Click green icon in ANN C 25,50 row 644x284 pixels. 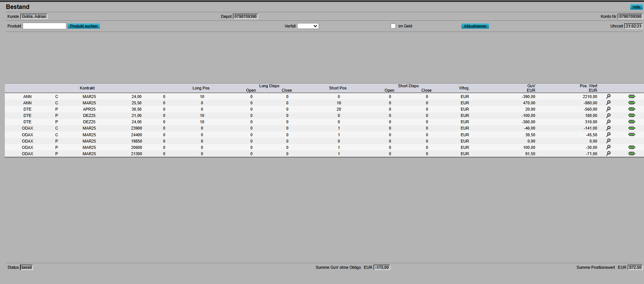(631, 103)
